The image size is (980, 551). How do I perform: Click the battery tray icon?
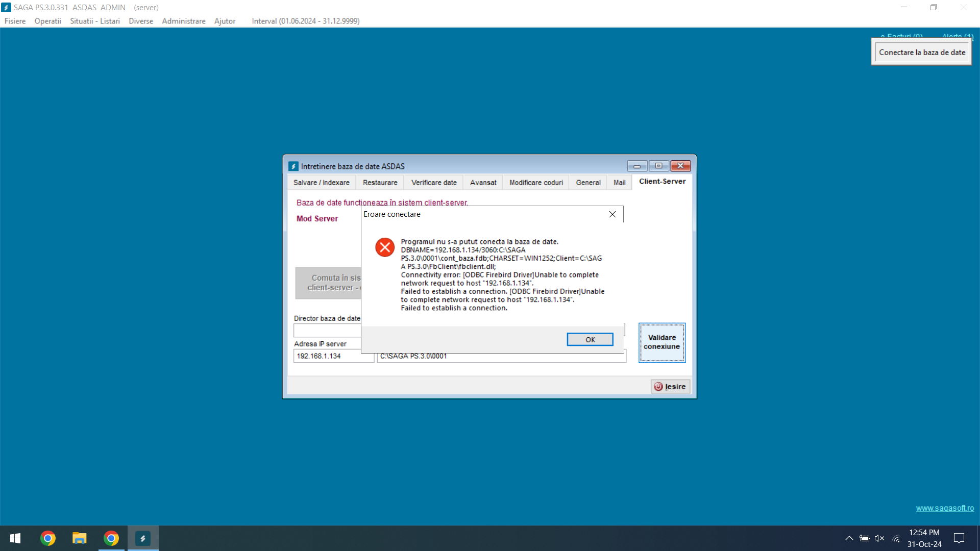(x=864, y=538)
